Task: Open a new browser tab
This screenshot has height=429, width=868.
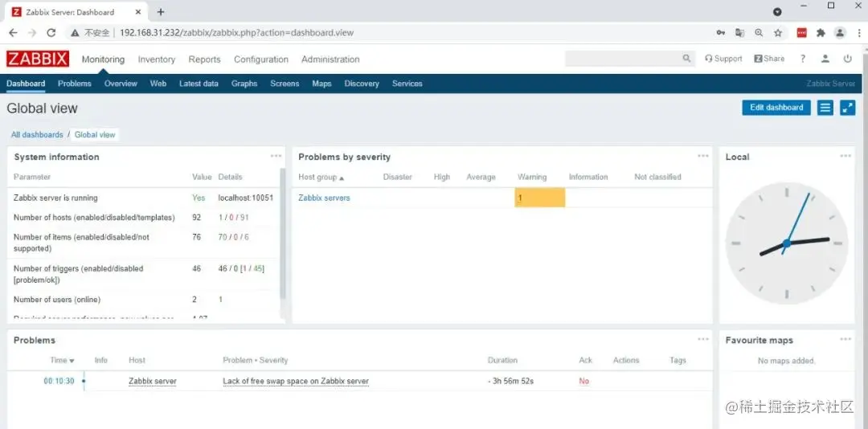Action: pyautogui.click(x=161, y=11)
